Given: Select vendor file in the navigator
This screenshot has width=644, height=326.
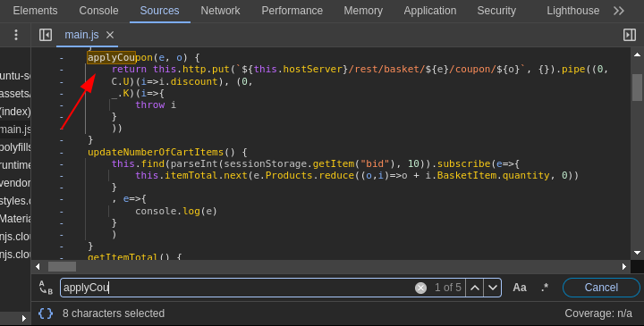Looking at the screenshot, I should [x=15, y=183].
